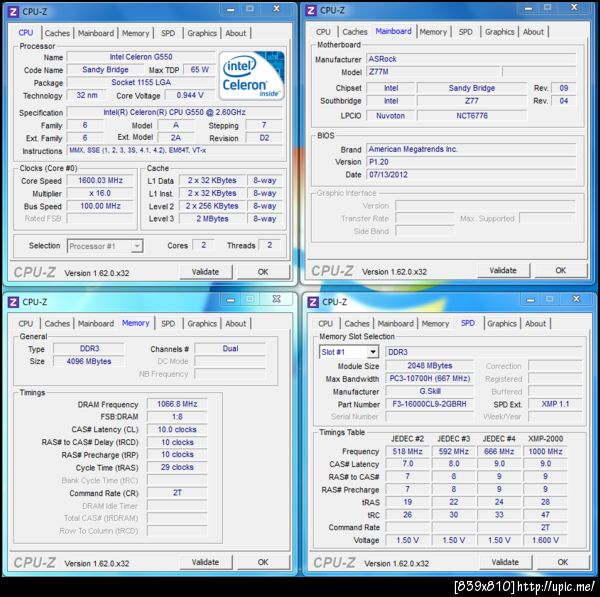Click the x 16.0 multiplier value
Image resolution: width=600 pixels, height=597 pixels.
coord(100,193)
